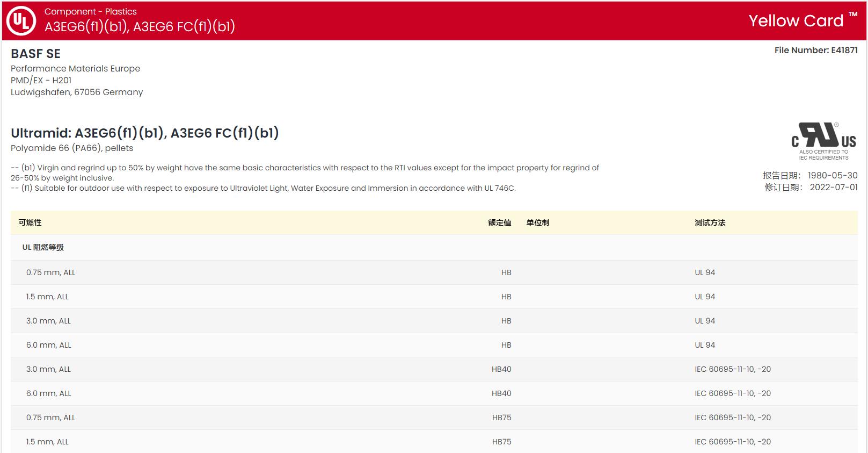Screen dimensions: 868x453
Task: Click the Ultramid product heading
Action: click(x=145, y=133)
